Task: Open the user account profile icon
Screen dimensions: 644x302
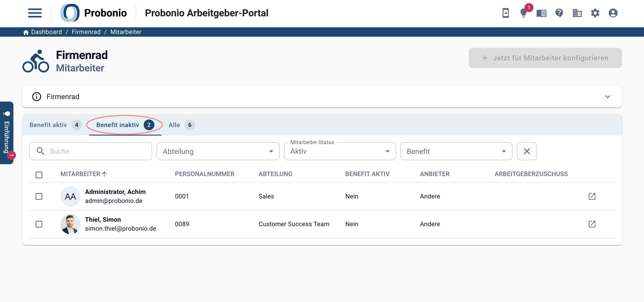Action: tap(613, 13)
